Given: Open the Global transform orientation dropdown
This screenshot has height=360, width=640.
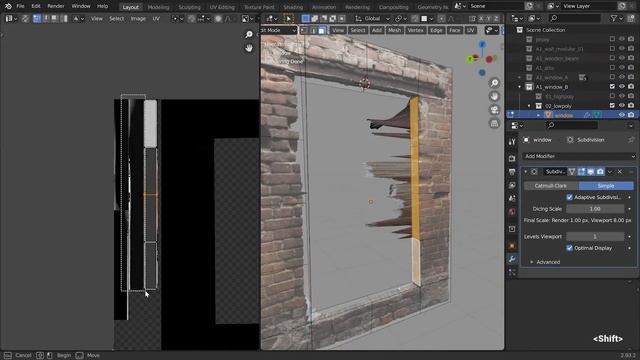Looking at the screenshot, I should coord(372,18).
